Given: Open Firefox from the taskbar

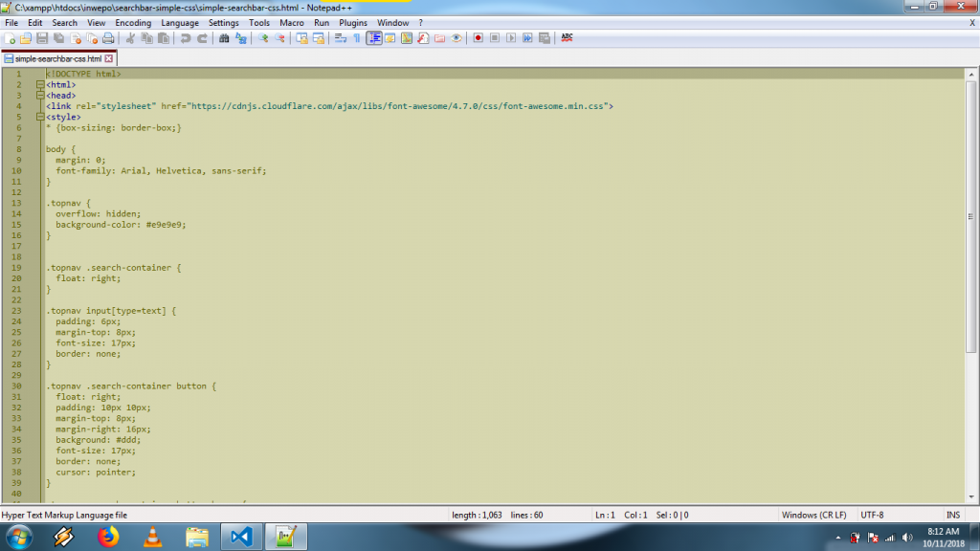Looking at the screenshot, I should [108, 538].
